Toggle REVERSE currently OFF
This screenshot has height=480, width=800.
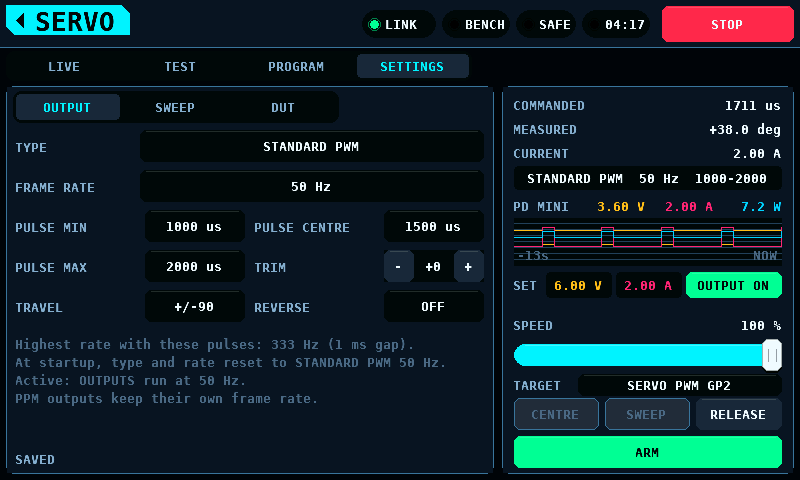[x=433, y=307]
